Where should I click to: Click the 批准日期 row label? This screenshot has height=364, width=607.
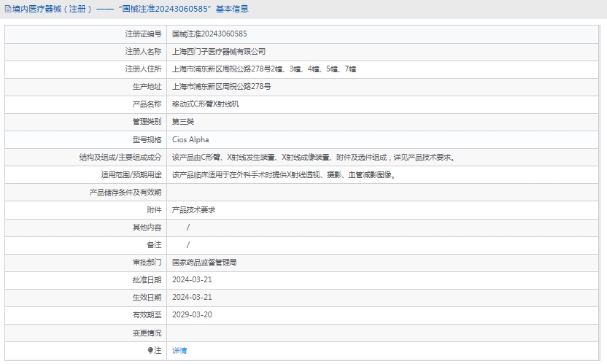147,280
